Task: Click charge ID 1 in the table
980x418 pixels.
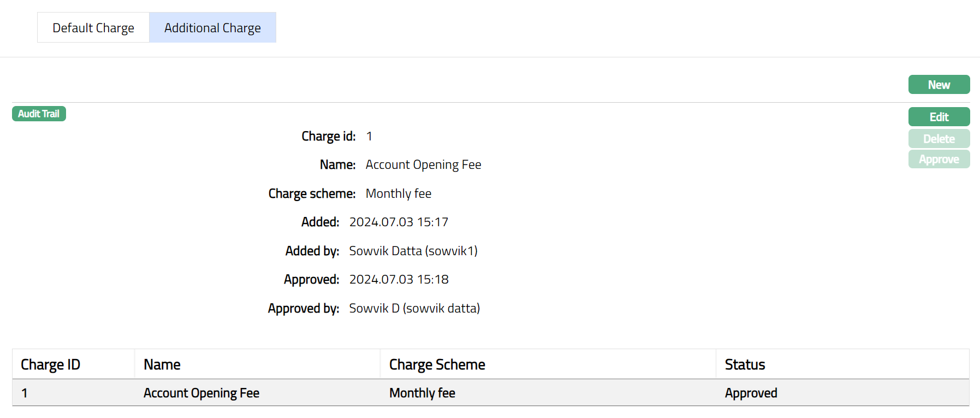Action: [25, 393]
